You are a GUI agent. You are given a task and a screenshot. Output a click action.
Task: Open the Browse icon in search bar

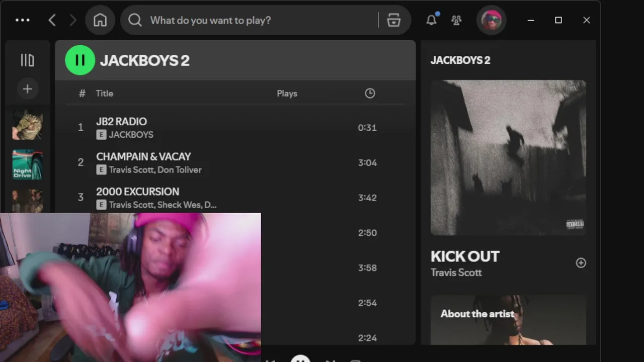click(x=393, y=20)
